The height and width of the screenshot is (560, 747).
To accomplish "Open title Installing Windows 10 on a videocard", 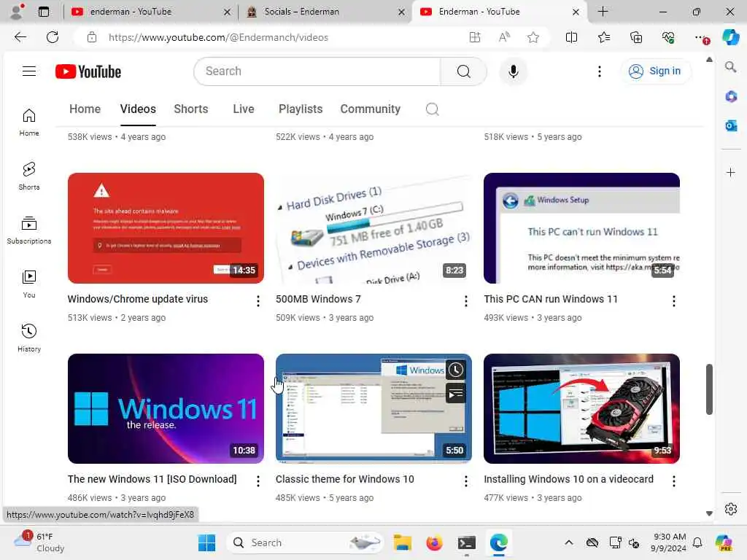I will [568, 479].
